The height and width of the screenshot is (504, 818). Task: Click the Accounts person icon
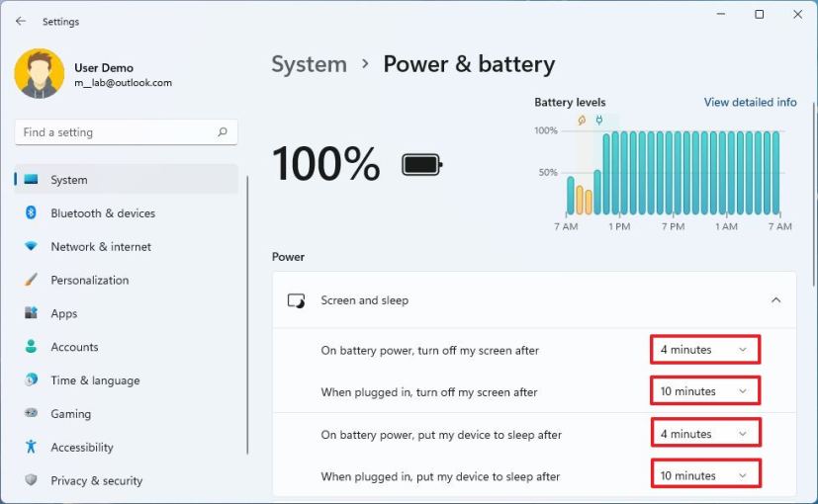coord(31,347)
